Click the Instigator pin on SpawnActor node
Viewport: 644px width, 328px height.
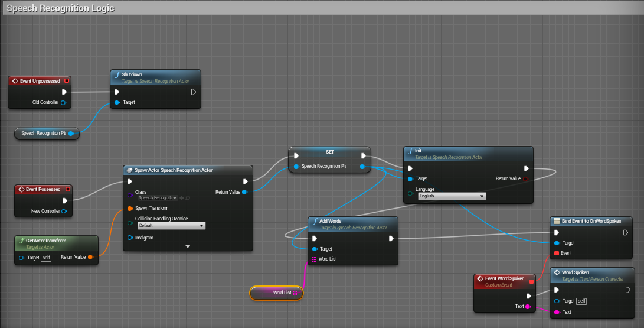click(130, 238)
